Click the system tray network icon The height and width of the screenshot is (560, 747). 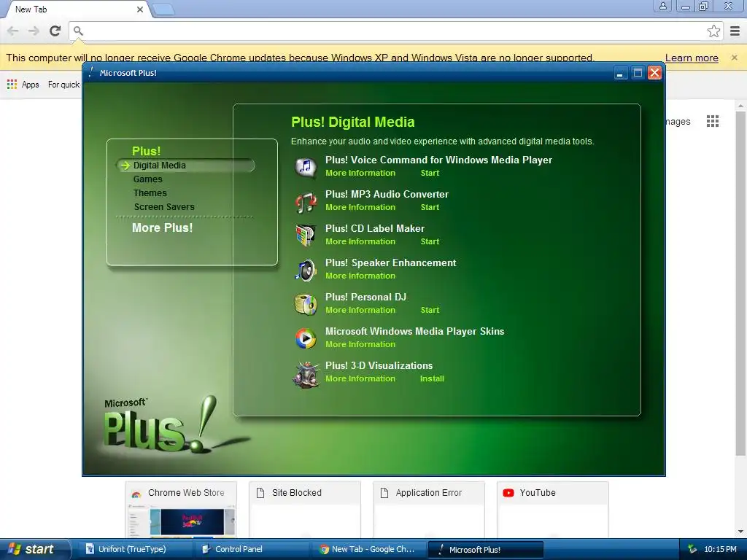tap(692, 549)
